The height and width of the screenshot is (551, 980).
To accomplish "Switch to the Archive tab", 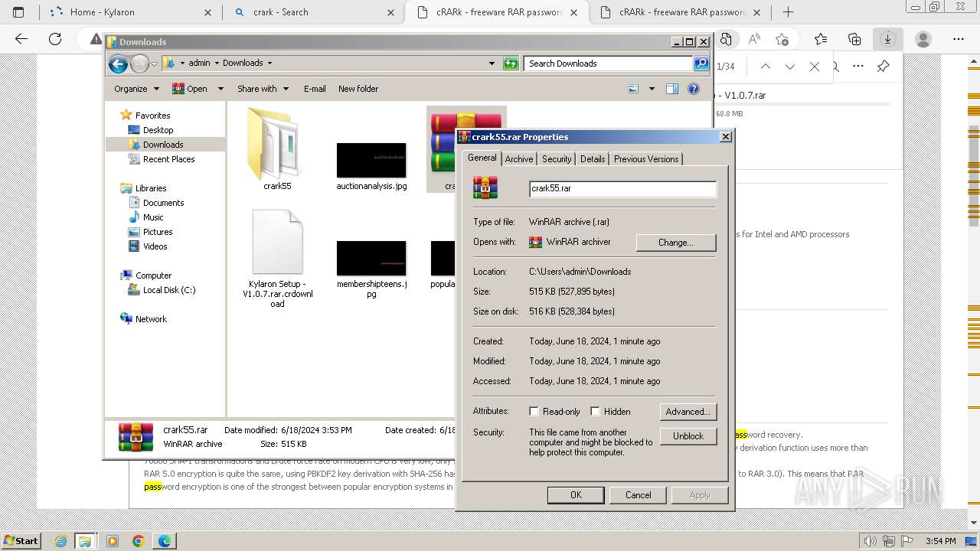I will coord(519,159).
